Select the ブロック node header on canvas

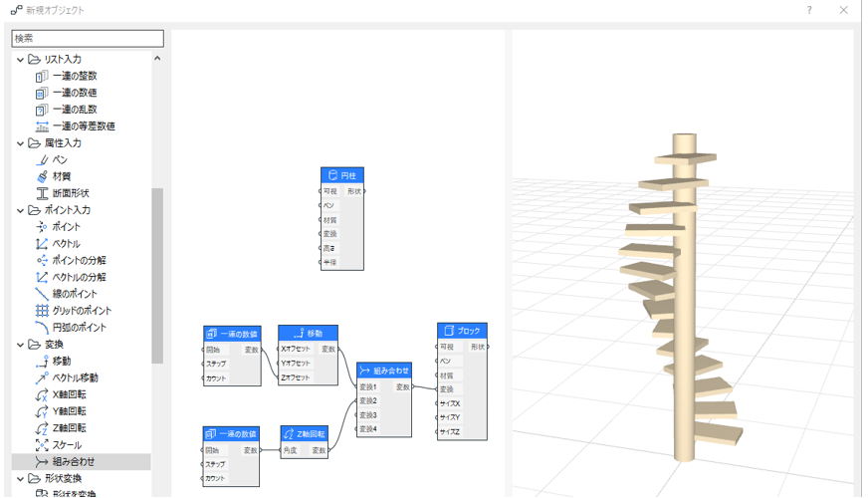pyautogui.click(x=462, y=331)
